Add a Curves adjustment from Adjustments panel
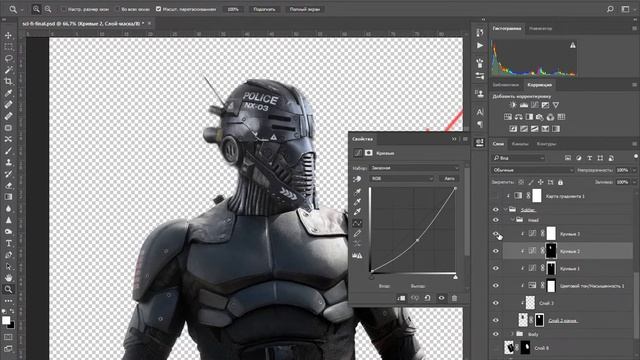Viewport: 640px width, 360px height. click(x=534, y=105)
